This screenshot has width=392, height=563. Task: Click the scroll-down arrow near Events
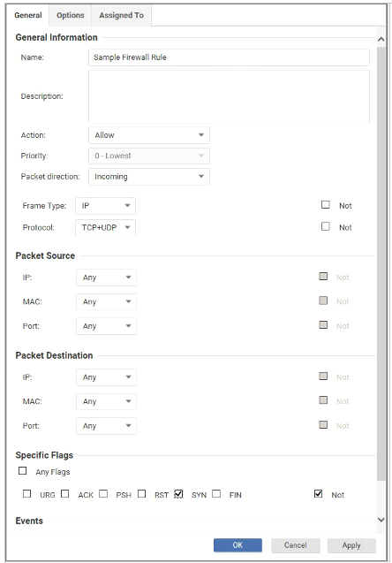point(381,520)
